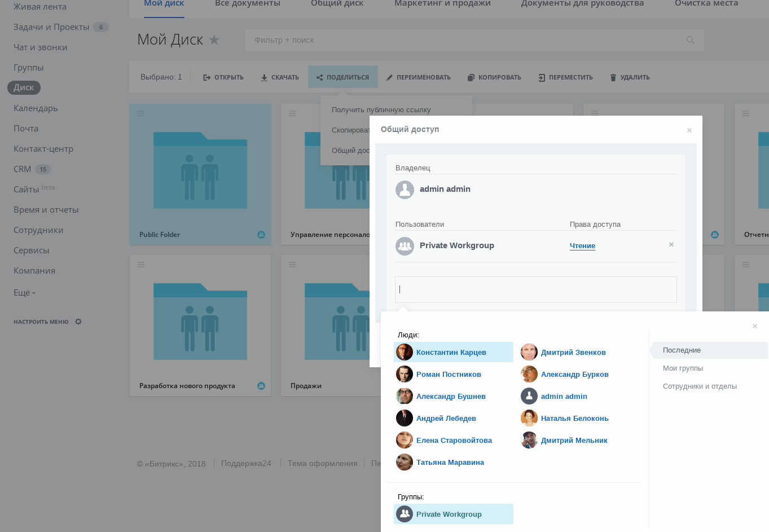Select Получить публичную ссылку menu item

381,109
